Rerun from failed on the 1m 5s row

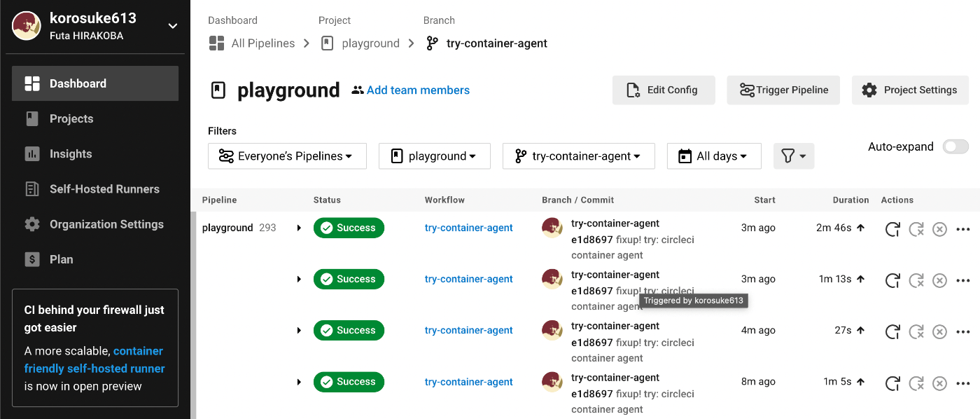[x=916, y=383]
